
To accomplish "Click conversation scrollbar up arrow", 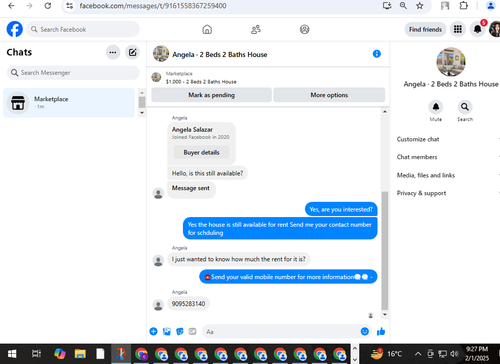I will coord(385,112).
